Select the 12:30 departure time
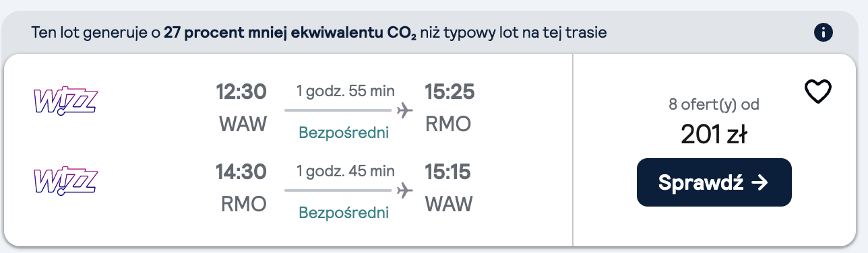Image resolution: width=868 pixels, height=253 pixels. tap(241, 91)
